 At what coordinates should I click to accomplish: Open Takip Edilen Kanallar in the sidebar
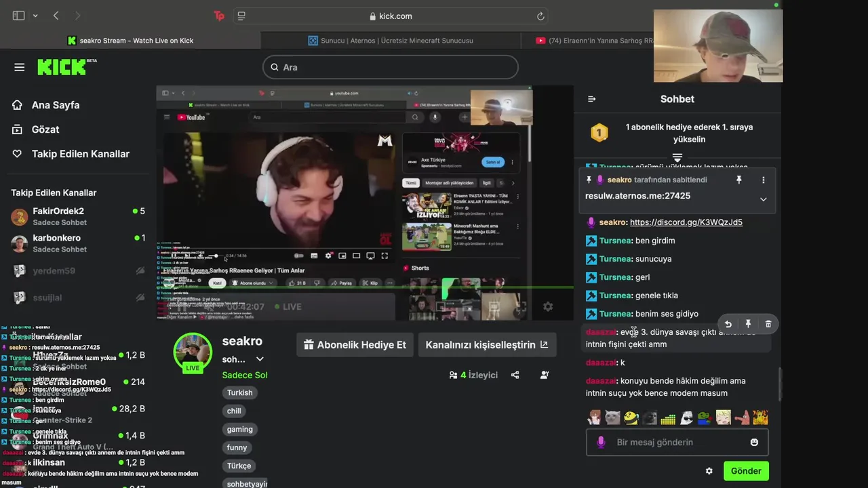pyautogui.click(x=80, y=154)
